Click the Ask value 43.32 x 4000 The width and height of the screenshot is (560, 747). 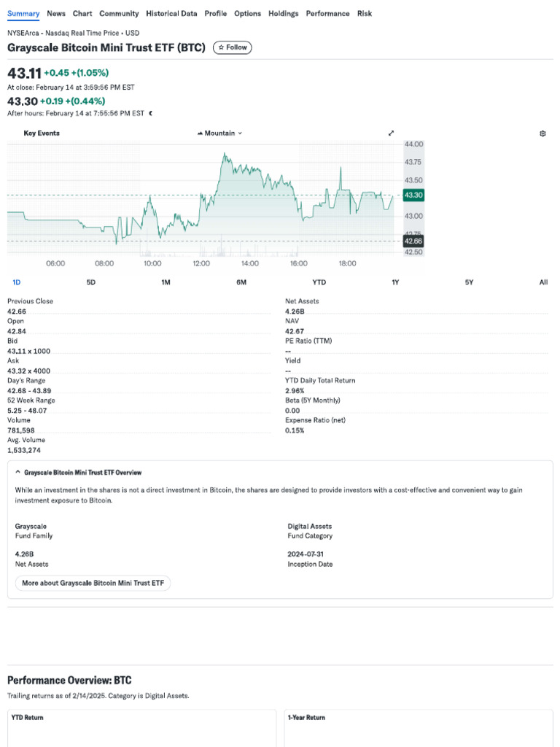tap(28, 371)
